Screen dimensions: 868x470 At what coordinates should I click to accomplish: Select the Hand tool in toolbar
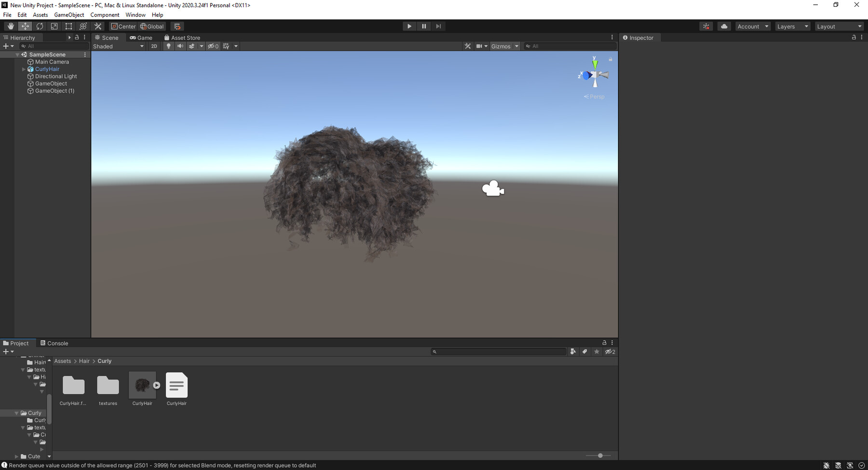pos(11,27)
